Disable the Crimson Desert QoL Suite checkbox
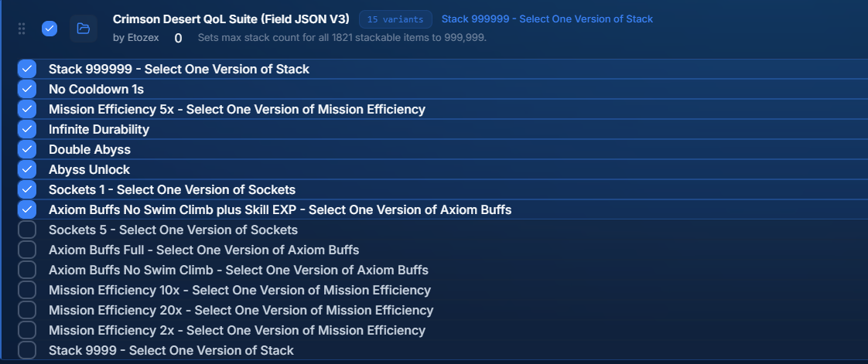The image size is (868, 364). [x=50, y=29]
